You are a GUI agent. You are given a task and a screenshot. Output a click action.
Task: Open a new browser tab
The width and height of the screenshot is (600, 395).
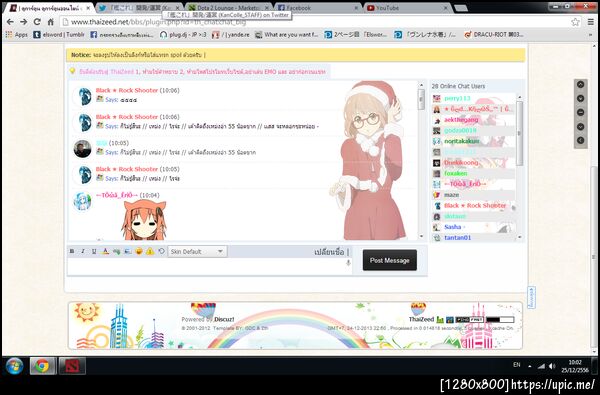point(460,8)
